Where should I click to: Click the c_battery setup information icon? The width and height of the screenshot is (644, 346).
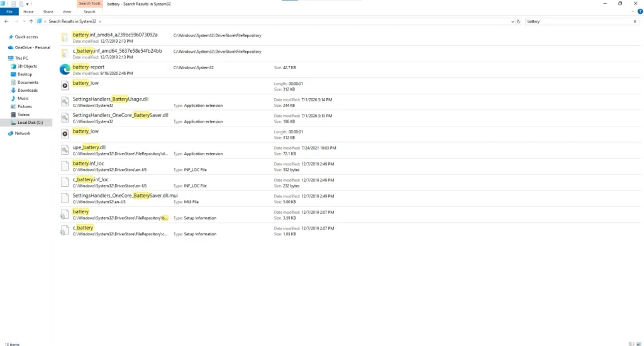tap(65, 230)
